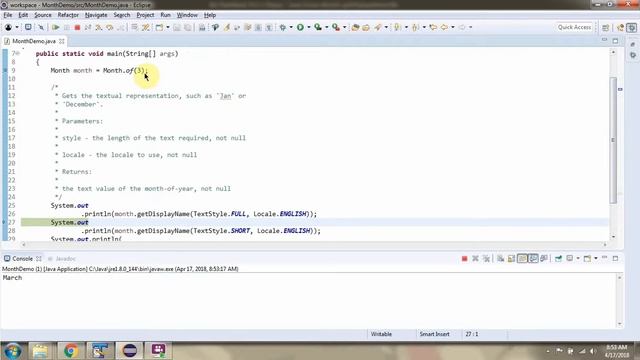Image resolution: width=640 pixels, height=360 pixels.
Task: Collapse the main method fold marker on line 7
Action: [x=18, y=53]
